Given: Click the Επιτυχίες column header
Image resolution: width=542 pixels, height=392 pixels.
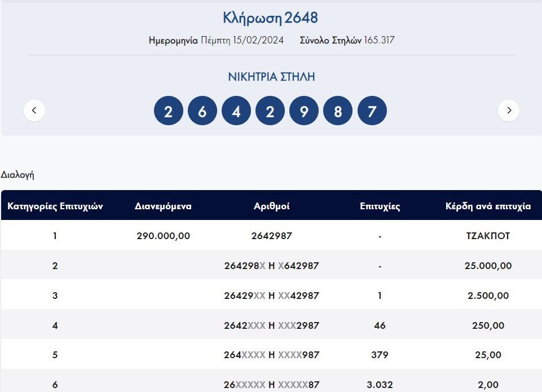Looking at the screenshot, I should pos(380,206).
